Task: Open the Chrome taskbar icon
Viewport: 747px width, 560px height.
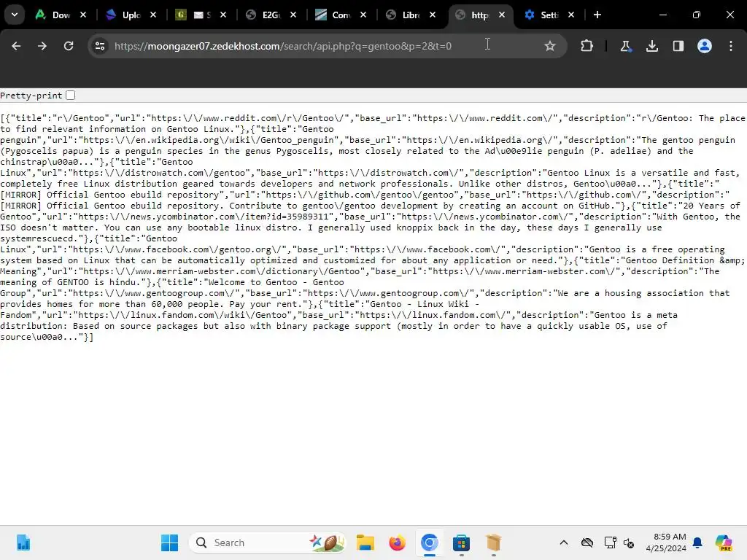Action: coord(429,542)
